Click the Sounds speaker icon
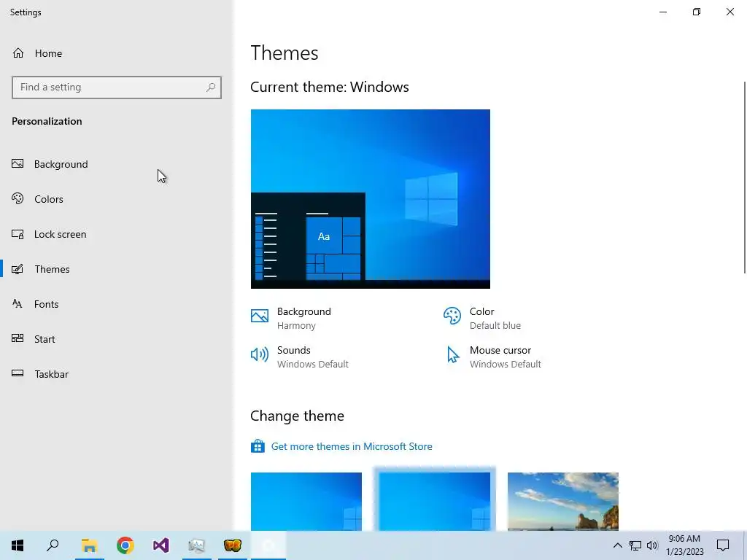747x560 pixels. click(260, 354)
